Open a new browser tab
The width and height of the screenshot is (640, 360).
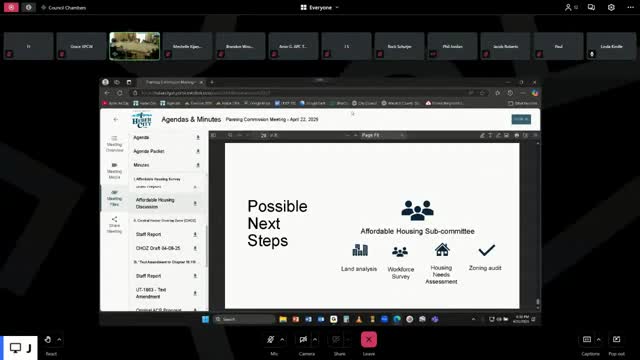[x=212, y=82]
